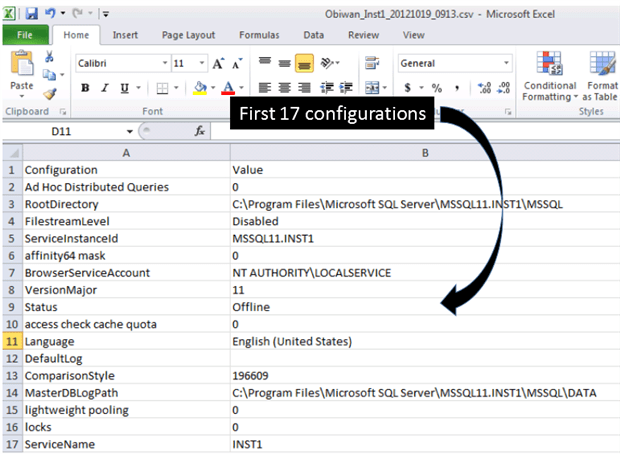Click the Borders grid icon

click(x=163, y=88)
